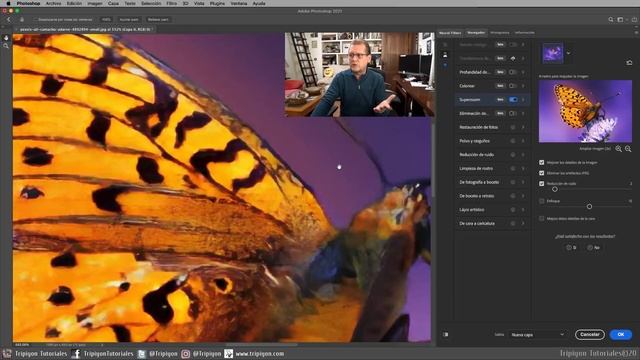Click the download icon for De fotografía a boceto
The image size is (640, 360).
(513, 182)
